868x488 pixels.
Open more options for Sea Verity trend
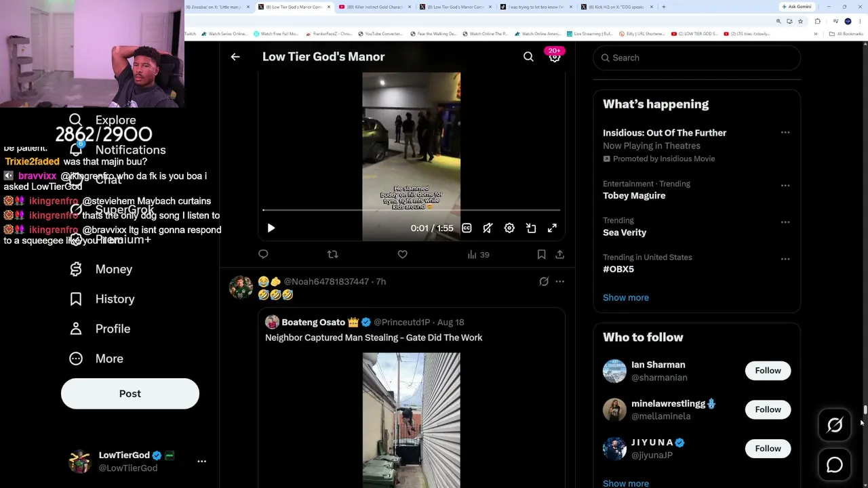pos(785,222)
